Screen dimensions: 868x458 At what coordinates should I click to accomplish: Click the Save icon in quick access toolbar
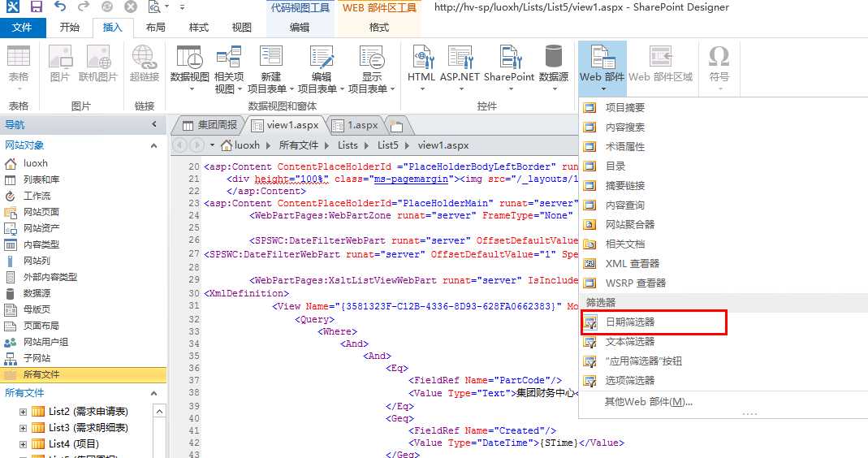click(36, 7)
